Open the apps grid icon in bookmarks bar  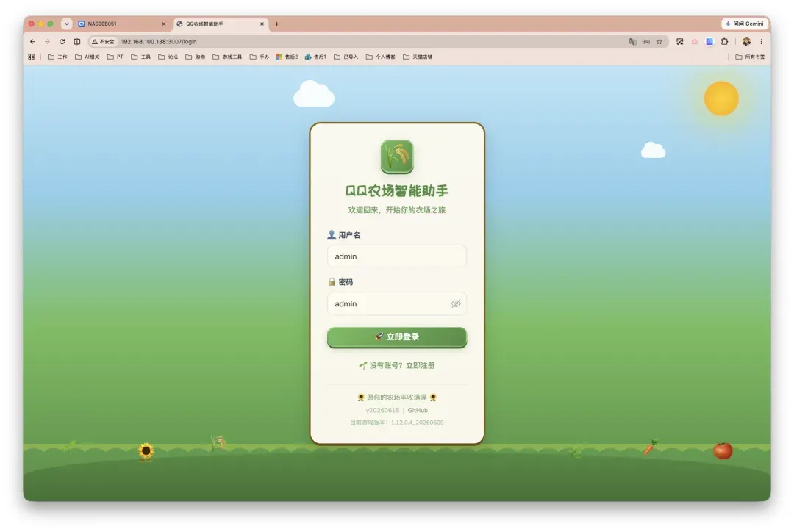(32, 57)
